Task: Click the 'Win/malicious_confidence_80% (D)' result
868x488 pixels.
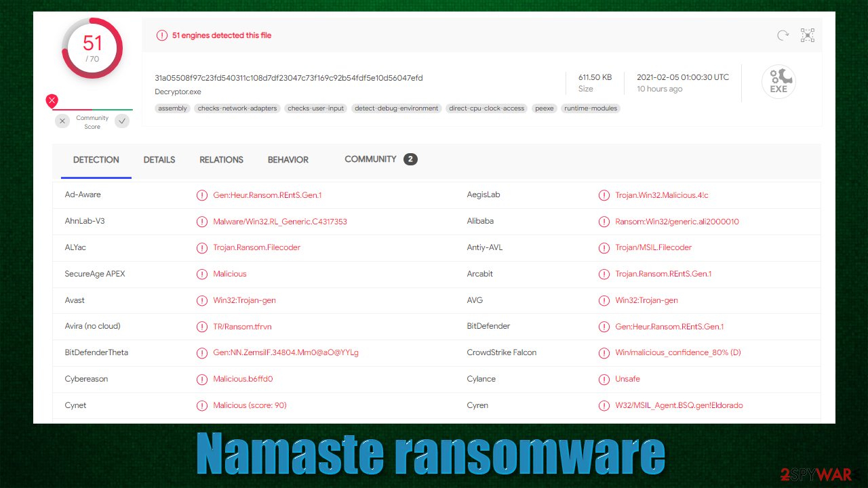Action: click(x=678, y=353)
